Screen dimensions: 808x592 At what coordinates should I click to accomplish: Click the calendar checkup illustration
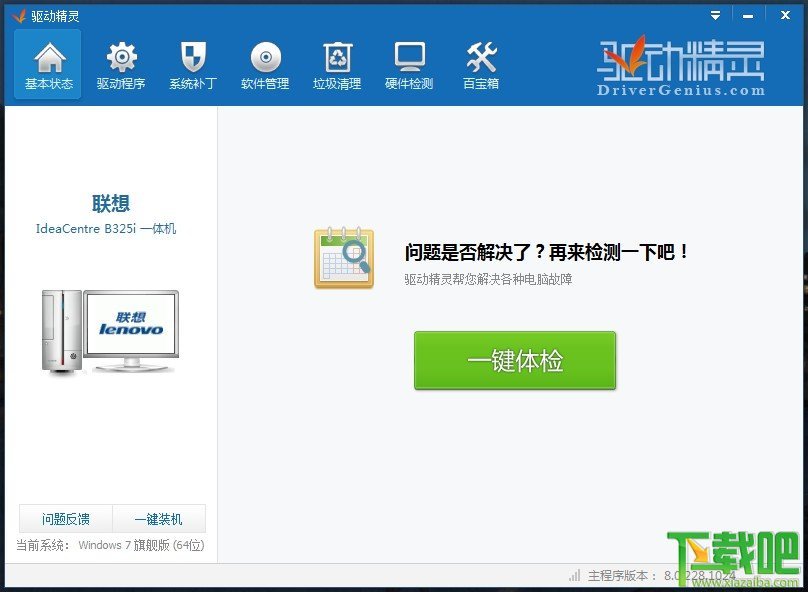[x=343, y=257]
